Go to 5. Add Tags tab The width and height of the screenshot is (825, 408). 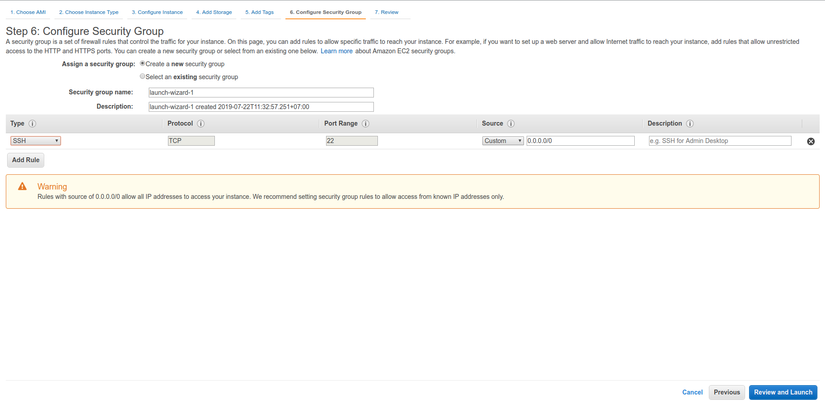click(259, 12)
